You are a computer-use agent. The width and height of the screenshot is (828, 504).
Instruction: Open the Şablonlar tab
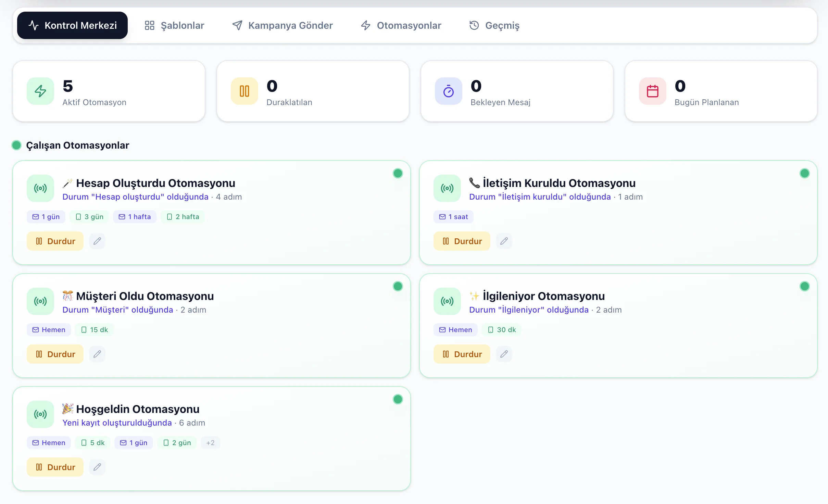click(174, 25)
